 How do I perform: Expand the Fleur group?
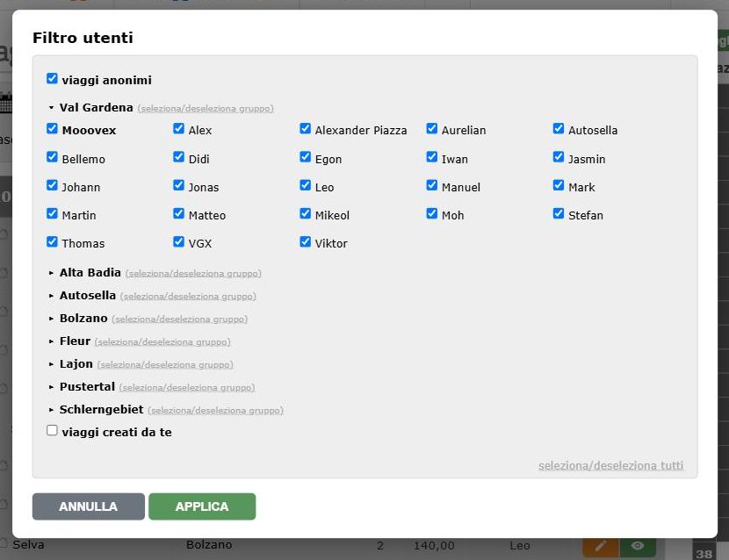(x=51, y=341)
